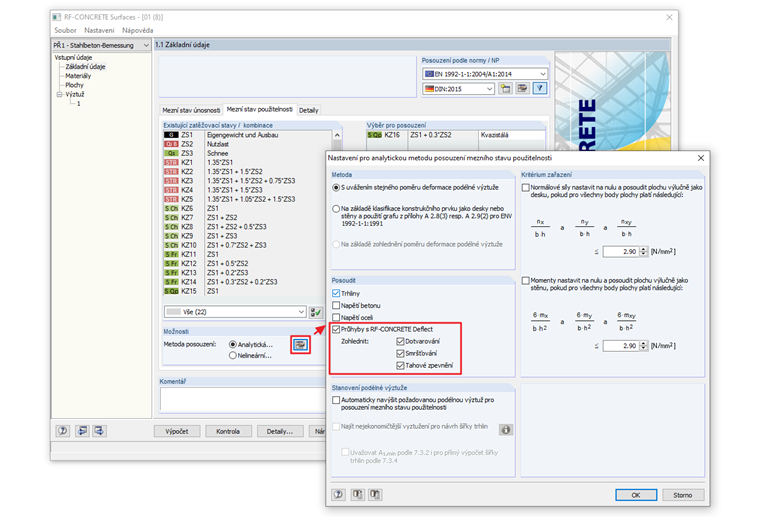
Task: Toggle the filter funnel icon for standards
Action: (539, 88)
